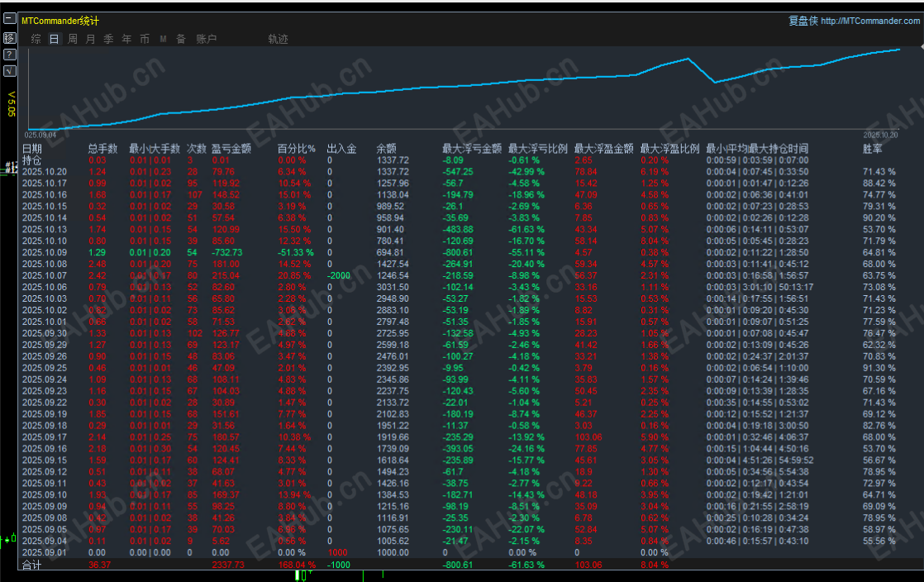Click the 出入金 column header

click(342, 149)
